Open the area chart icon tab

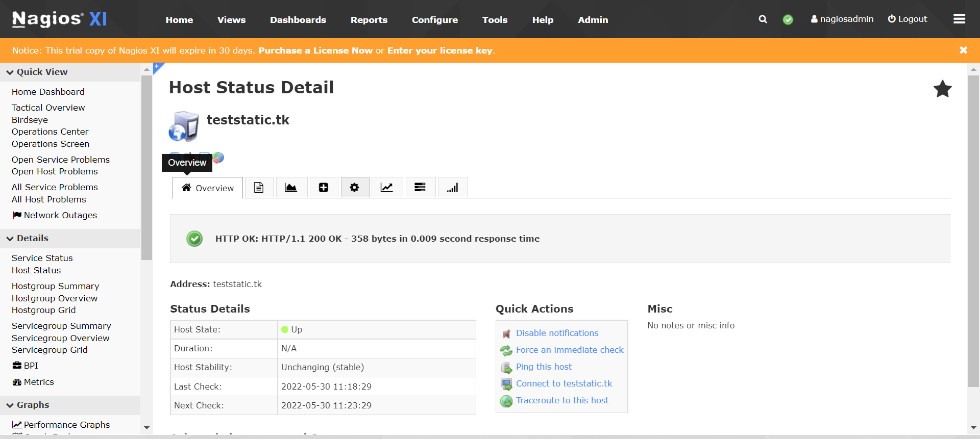click(x=291, y=188)
